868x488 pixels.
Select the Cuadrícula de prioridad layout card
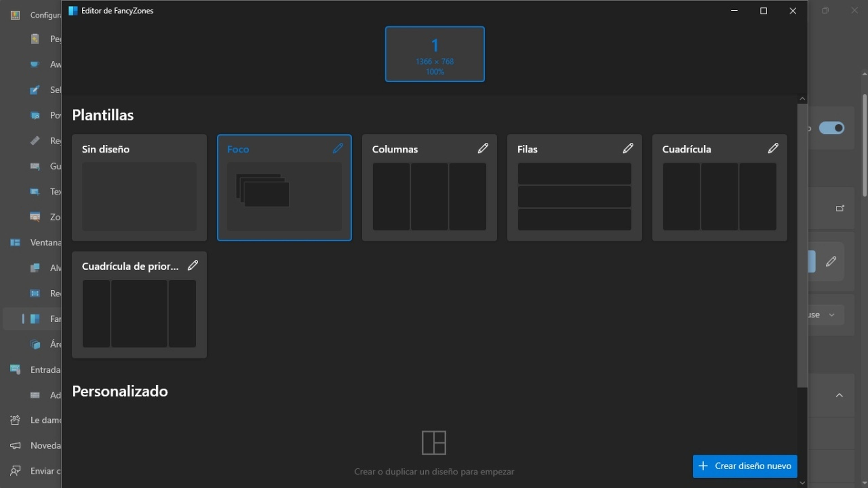(x=139, y=305)
